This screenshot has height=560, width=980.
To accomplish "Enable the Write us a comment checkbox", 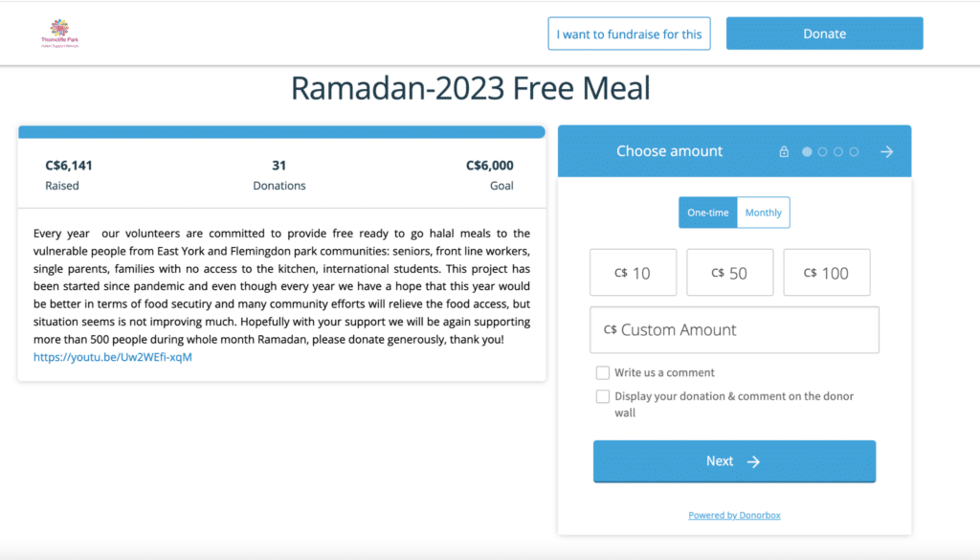I will point(603,372).
